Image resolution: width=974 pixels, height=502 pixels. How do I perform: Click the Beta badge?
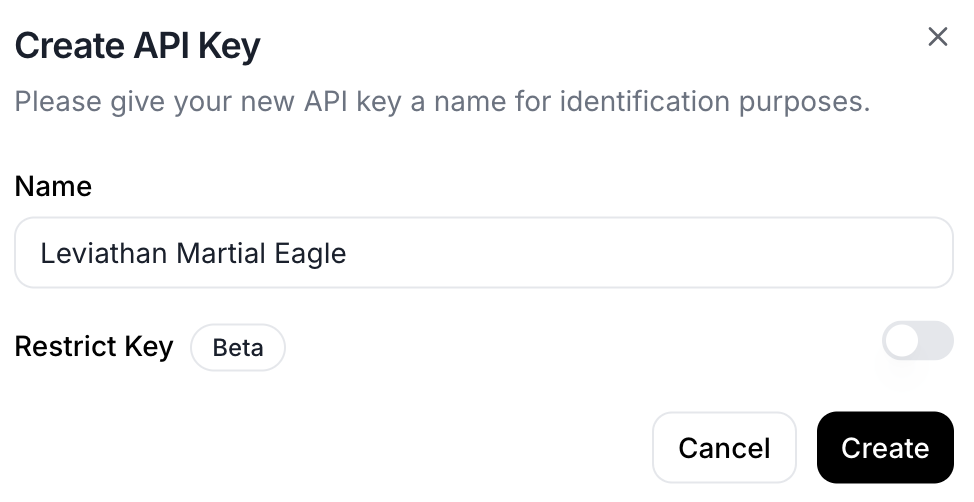tap(238, 348)
